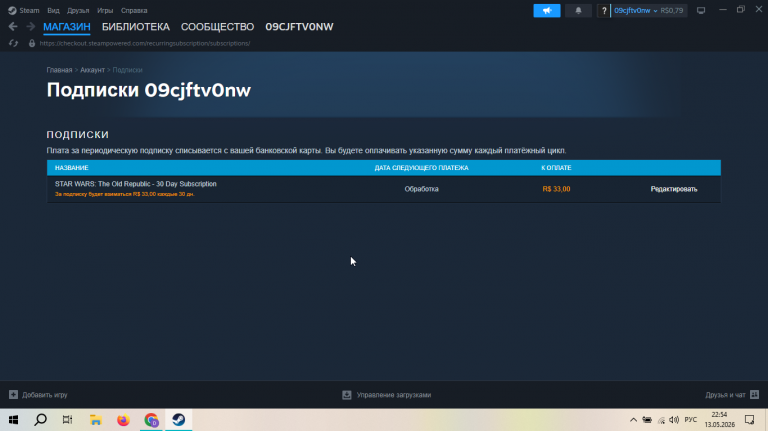Viewport: 768px width, 431px height.
Task: Click the announcements megaphone icon
Action: tap(547, 10)
